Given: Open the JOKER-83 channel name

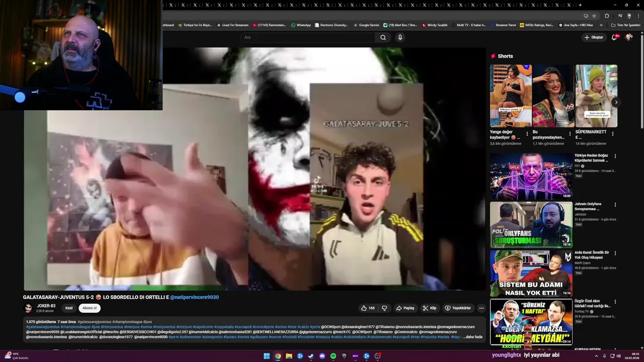Looking at the screenshot, I should coord(46,306).
